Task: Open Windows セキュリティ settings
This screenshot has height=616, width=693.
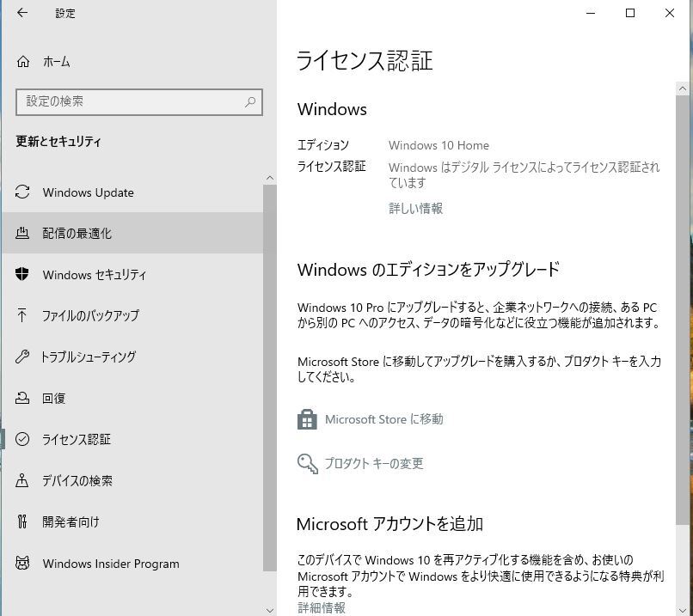Action: coord(132,274)
